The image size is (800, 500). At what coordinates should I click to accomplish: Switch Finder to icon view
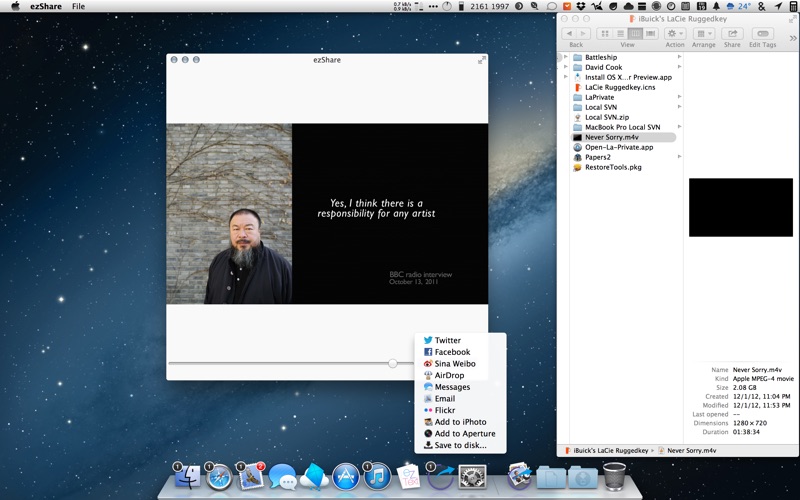click(605, 34)
